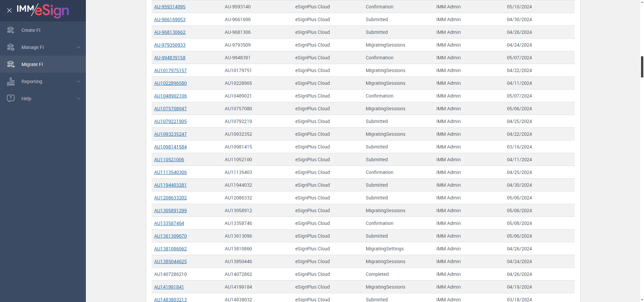Close the sidebar with the X icon
The image size is (644, 302).
[9, 10]
